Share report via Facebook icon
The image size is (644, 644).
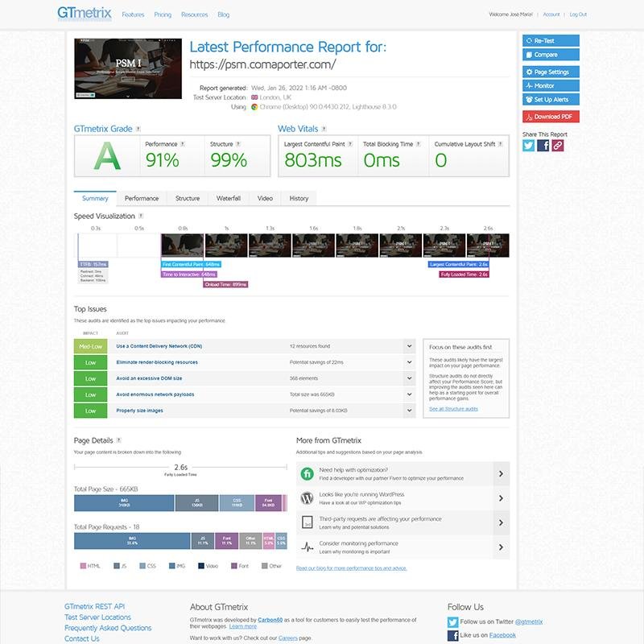[x=543, y=146]
